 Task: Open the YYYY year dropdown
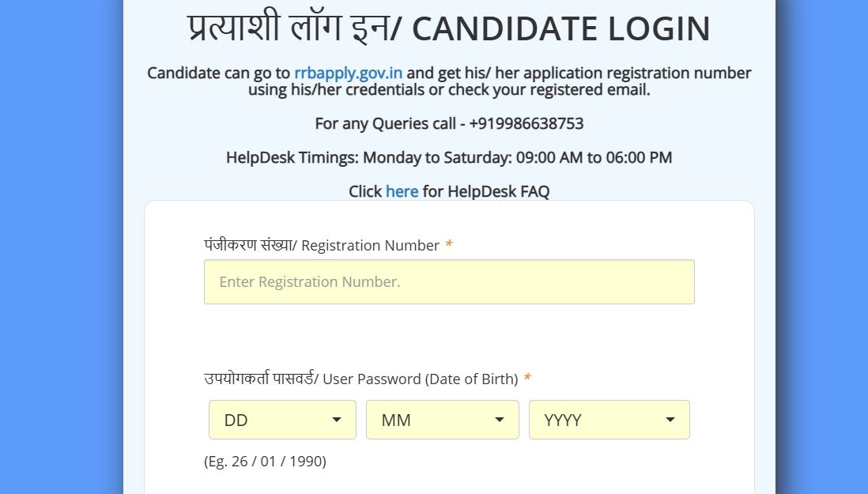(609, 420)
